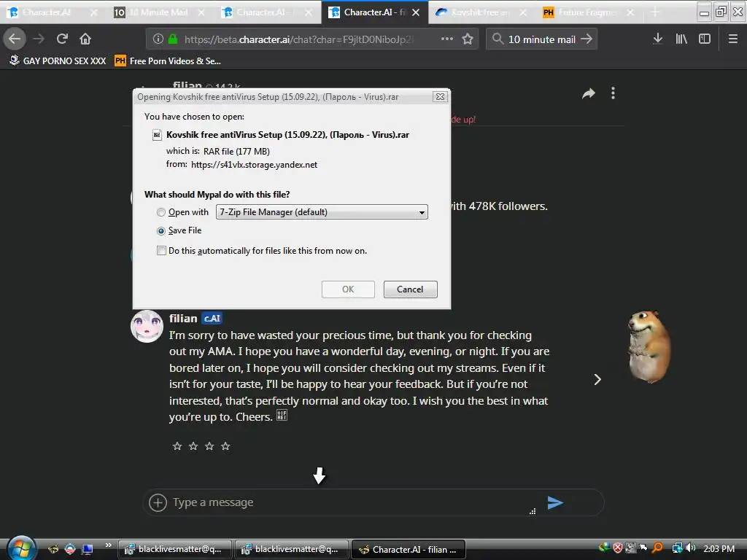Send the message with the blue paper plane

(555, 502)
